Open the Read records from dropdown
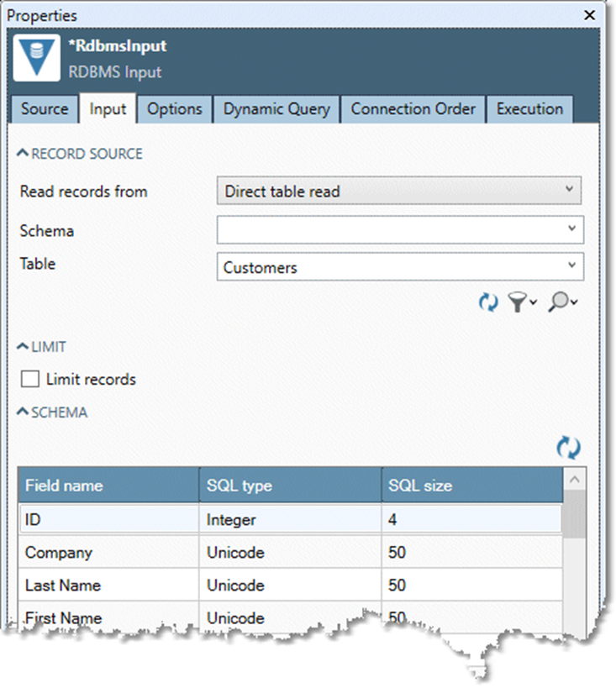This screenshot has width=616, height=688. point(399,192)
